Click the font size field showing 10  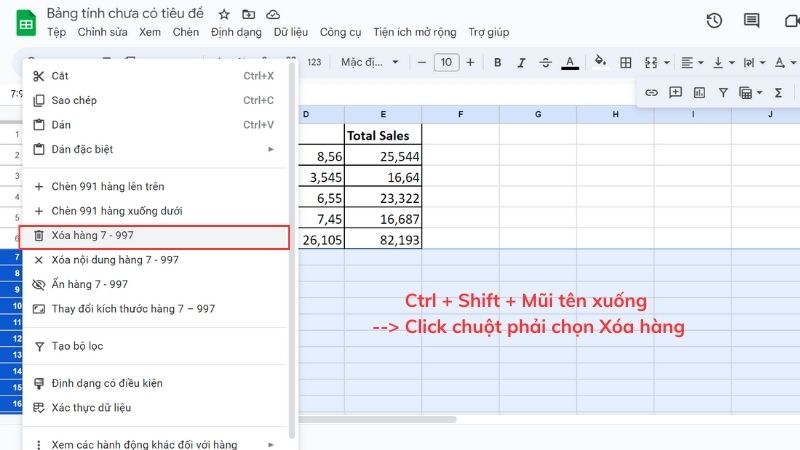coord(446,62)
